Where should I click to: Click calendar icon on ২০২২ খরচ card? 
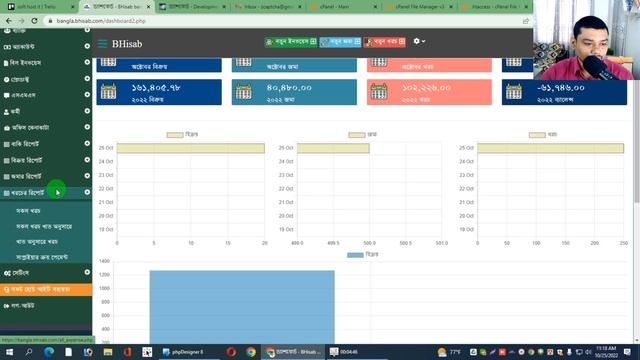[379, 92]
